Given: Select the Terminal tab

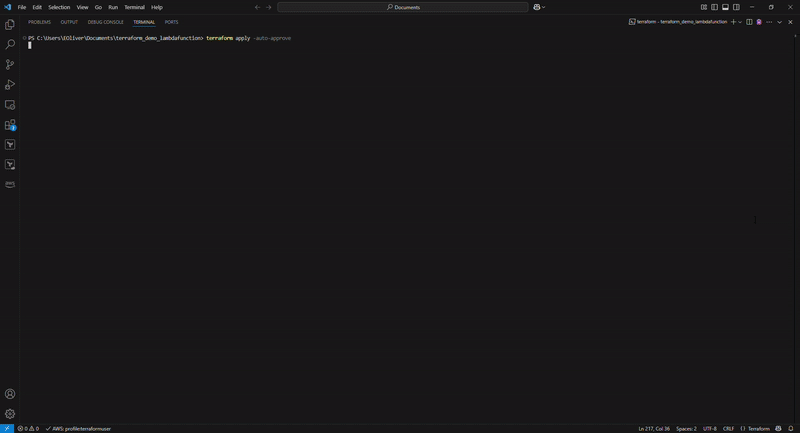Looking at the screenshot, I should coord(144,22).
